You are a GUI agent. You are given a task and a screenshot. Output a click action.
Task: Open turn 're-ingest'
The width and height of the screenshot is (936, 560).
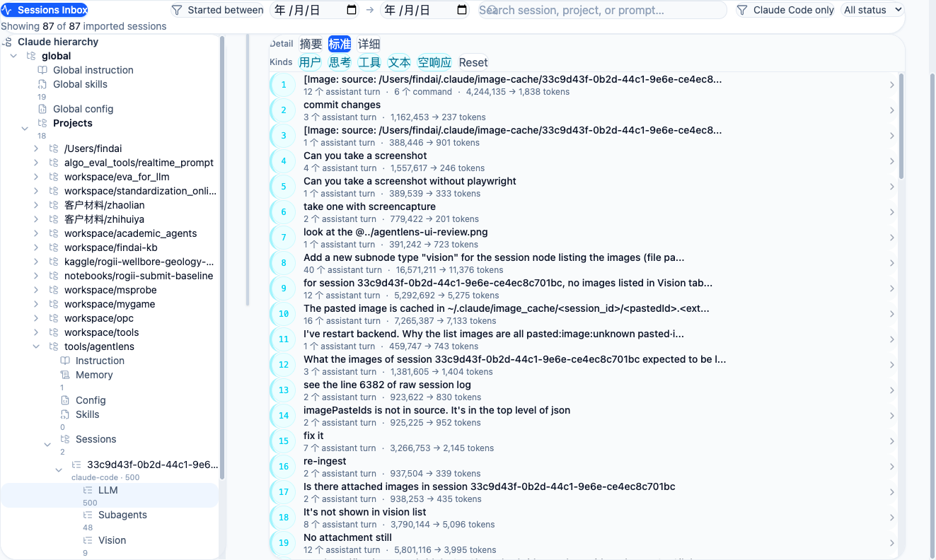click(x=582, y=467)
